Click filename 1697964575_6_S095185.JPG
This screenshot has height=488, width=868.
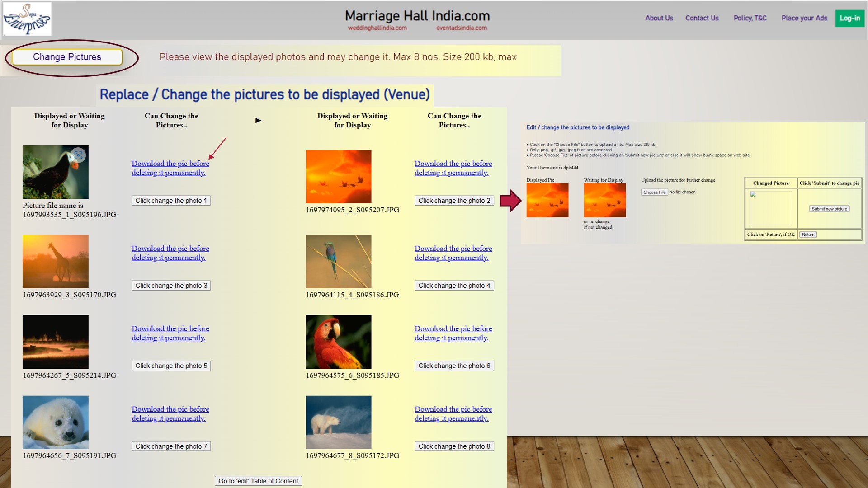pyautogui.click(x=353, y=375)
